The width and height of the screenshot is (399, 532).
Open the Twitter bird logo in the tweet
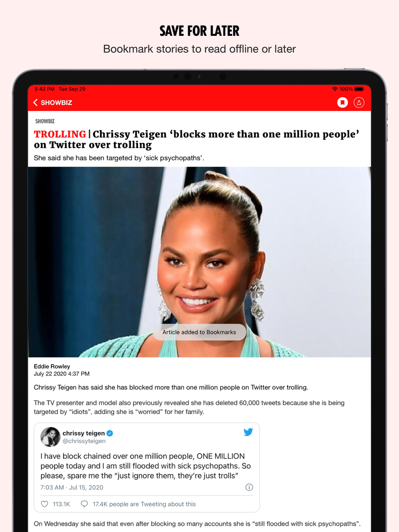(x=248, y=432)
